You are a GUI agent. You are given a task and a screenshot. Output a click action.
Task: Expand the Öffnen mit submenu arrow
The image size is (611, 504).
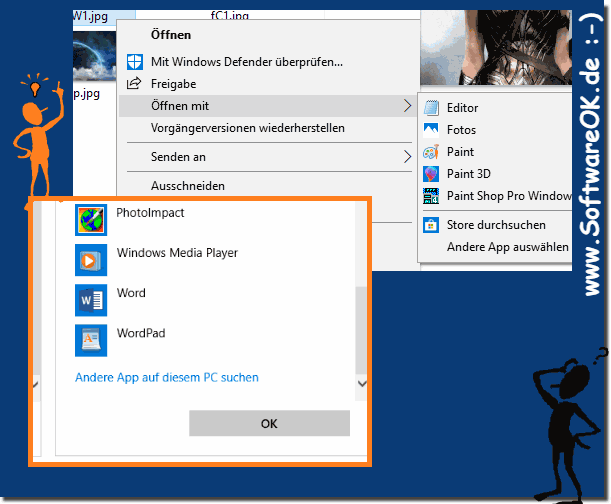click(407, 106)
